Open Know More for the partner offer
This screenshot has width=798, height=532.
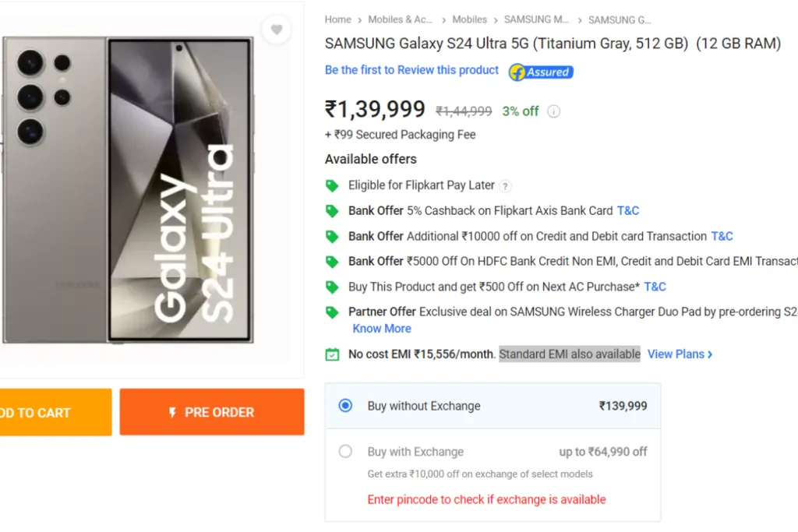tap(382, 329)
